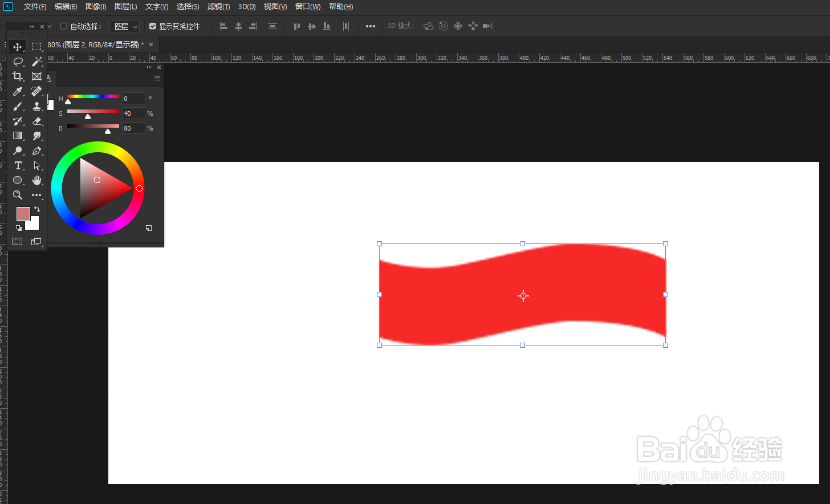Distribute horizontally icon in options bar
Screen dimensions: 830x504
coord(346,26)
